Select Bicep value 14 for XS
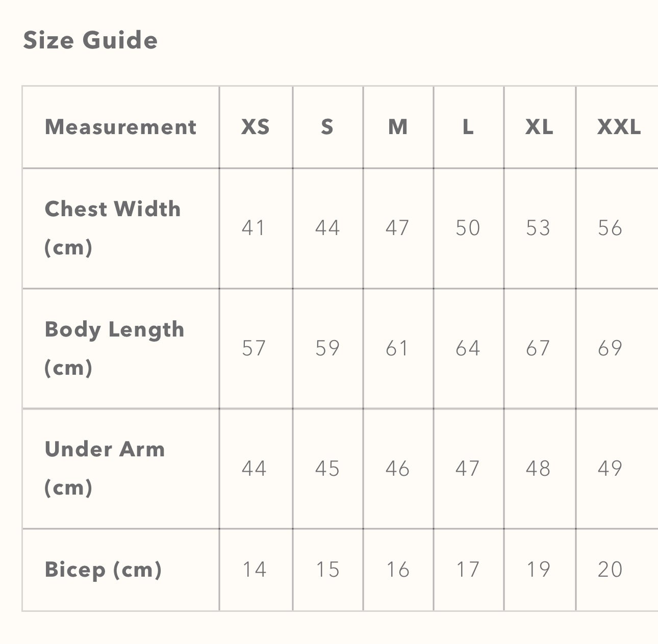This screenshot has height=644, width=658. pos(254,570)
